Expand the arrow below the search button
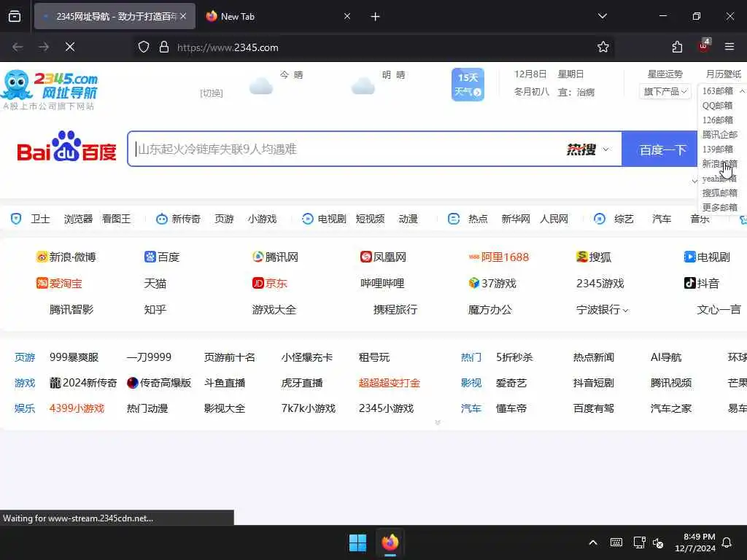 694,181
